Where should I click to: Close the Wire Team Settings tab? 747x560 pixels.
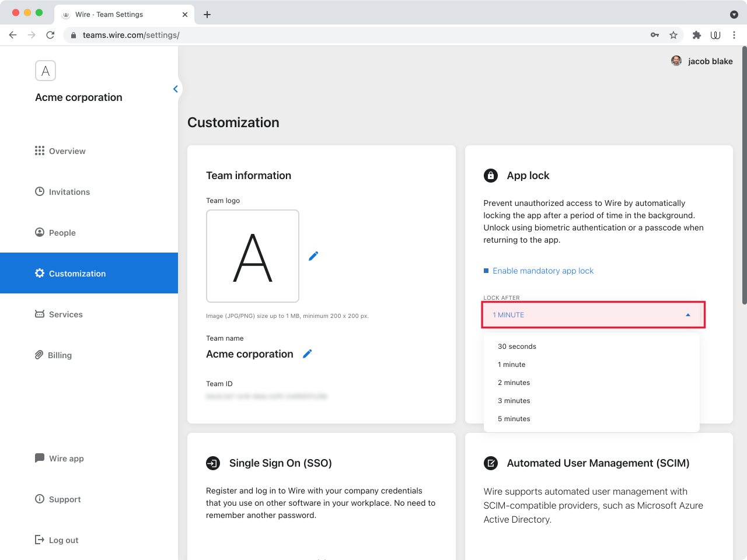185,15
